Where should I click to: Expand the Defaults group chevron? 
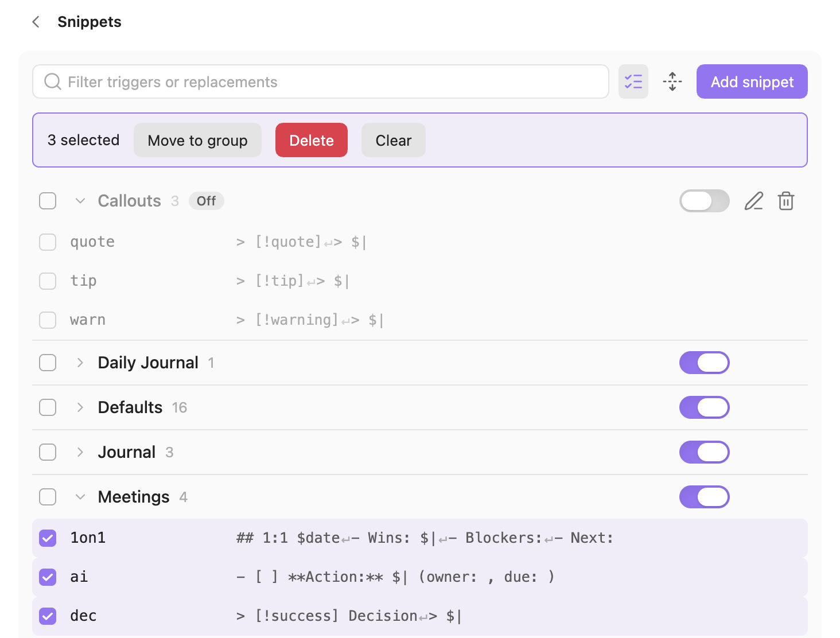point(80,407)
